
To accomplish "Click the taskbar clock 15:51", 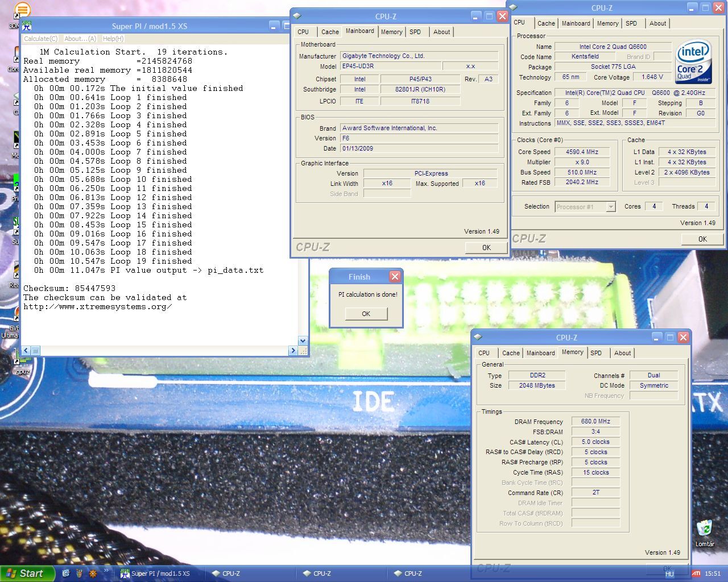I will tap(713, 573).
